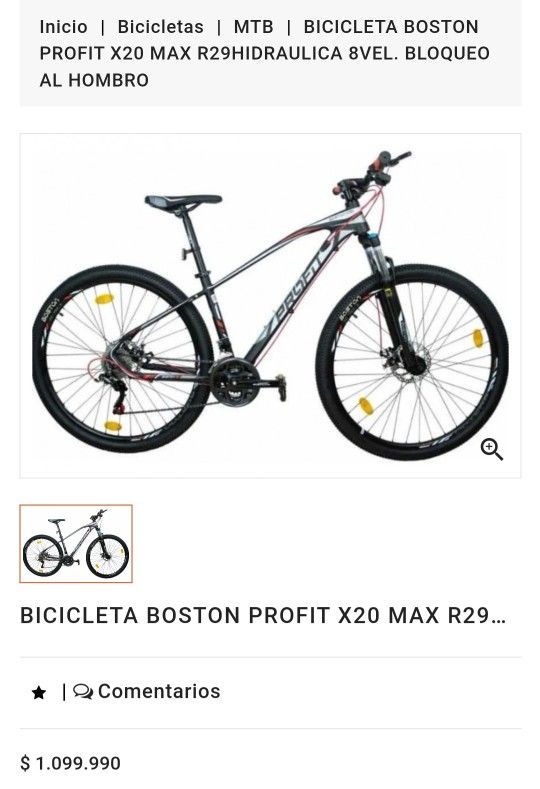The width and height of the screenshot is (540, 789).
Task: Click the current product name in breadcrumb
Action: coord(265,53)
